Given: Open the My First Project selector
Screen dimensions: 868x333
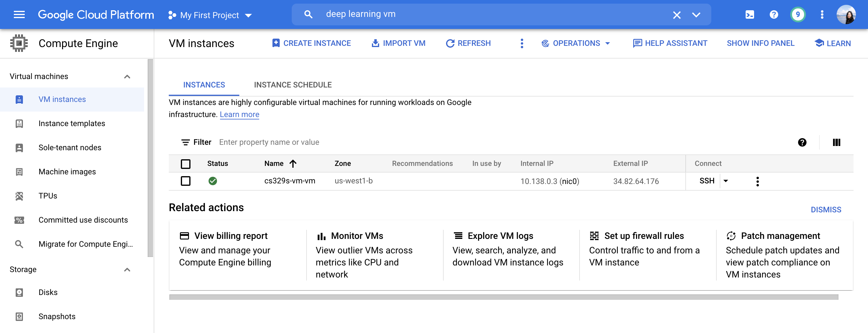Looking at the screenshot, I should click(x=210, y=15).
